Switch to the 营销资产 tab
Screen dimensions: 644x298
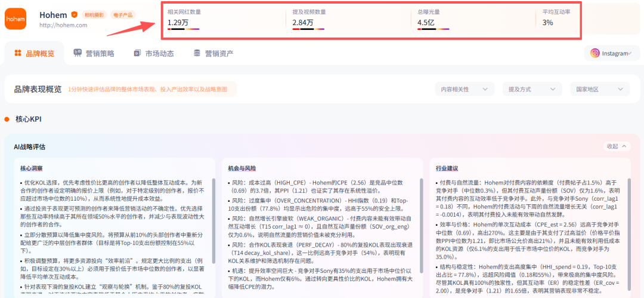coord(213,53)
